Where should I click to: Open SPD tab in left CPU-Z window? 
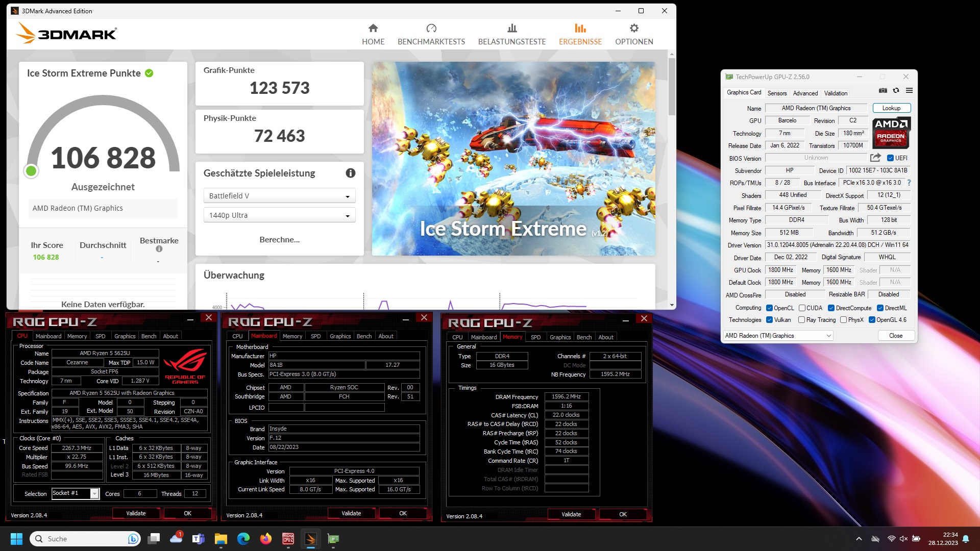[101, 336]
